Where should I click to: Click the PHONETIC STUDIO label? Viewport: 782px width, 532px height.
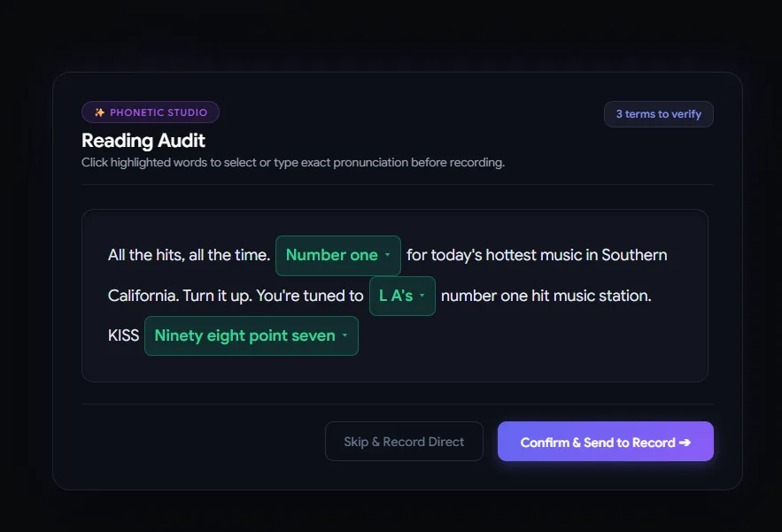coord(159,112)
